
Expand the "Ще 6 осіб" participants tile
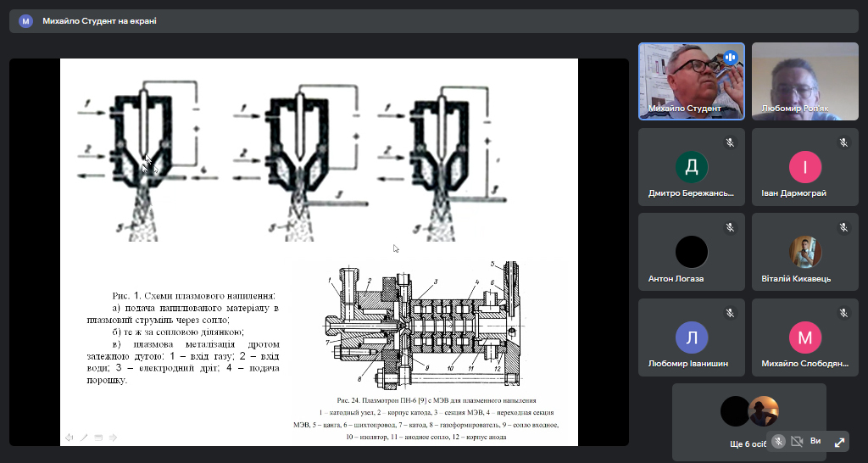pos(748,421)
